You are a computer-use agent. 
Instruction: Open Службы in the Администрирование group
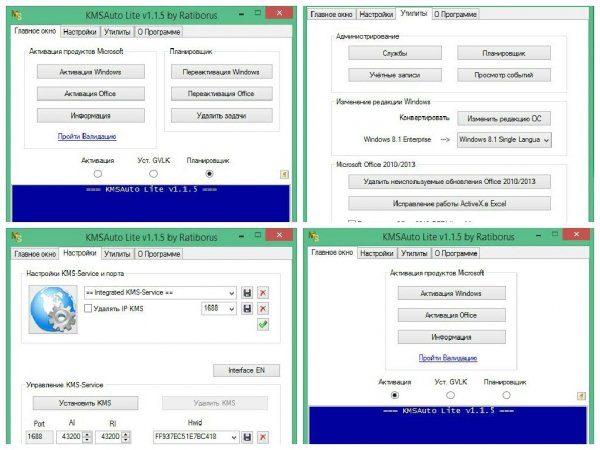[x=395, y=53]
